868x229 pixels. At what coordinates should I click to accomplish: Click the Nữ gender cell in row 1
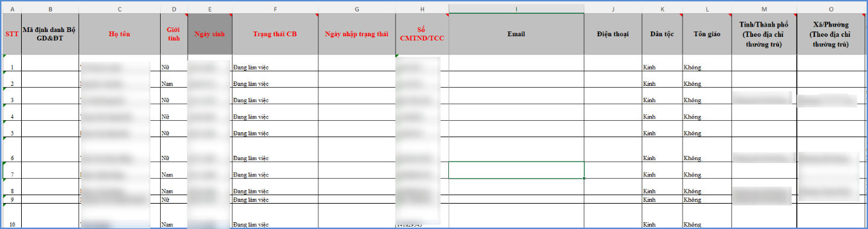pos(174,63)
